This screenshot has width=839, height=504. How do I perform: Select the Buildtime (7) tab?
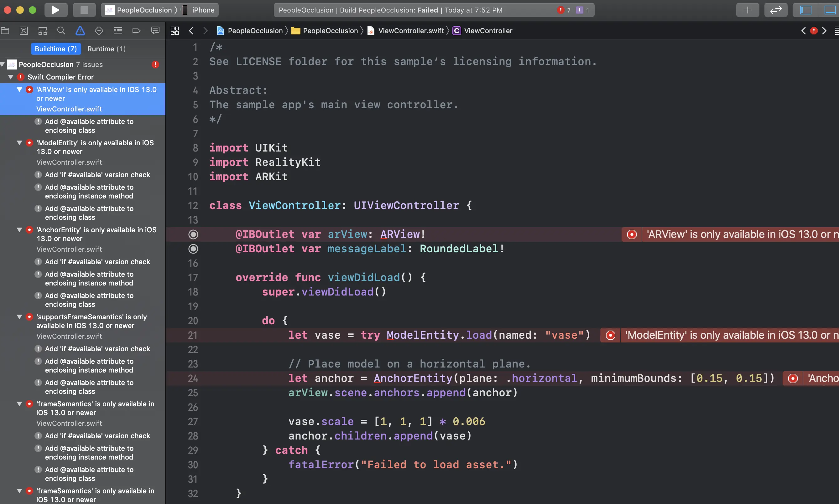[x=56, y=49]
